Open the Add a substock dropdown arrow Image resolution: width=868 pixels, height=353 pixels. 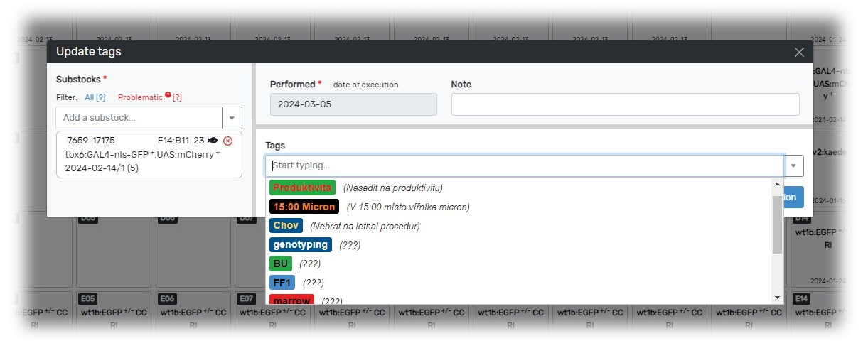point(232,118)
